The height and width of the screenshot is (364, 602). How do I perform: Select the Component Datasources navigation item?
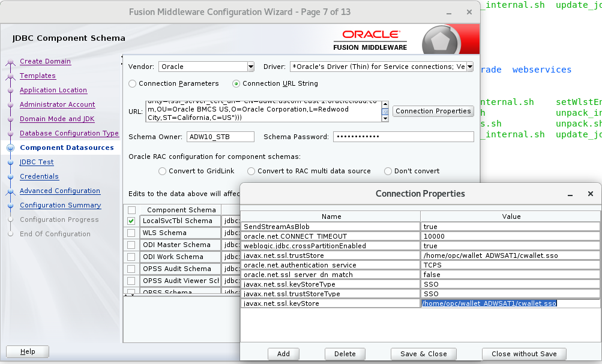pos(67,148)
